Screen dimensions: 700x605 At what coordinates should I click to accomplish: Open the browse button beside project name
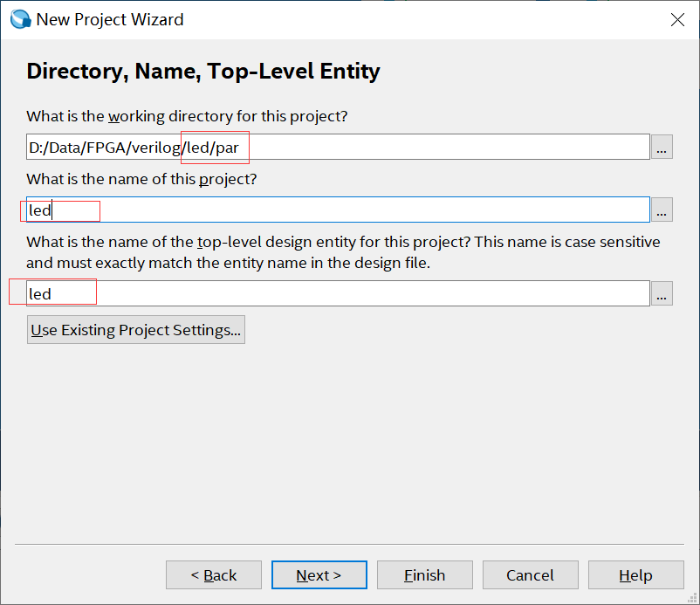tap(662, 210)
